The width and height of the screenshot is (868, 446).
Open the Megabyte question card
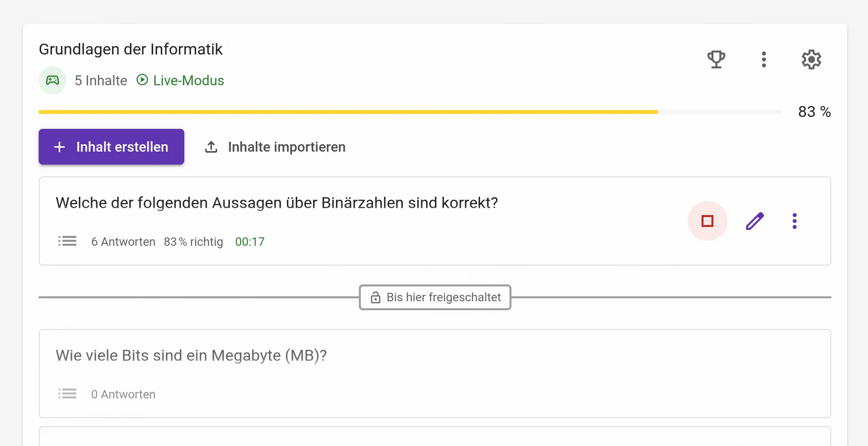[191, 356]
